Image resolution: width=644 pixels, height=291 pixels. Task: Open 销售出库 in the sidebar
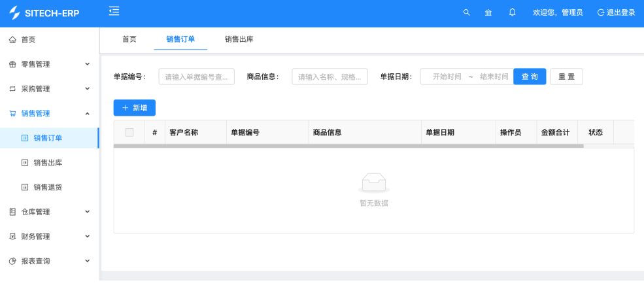(47, 162)
